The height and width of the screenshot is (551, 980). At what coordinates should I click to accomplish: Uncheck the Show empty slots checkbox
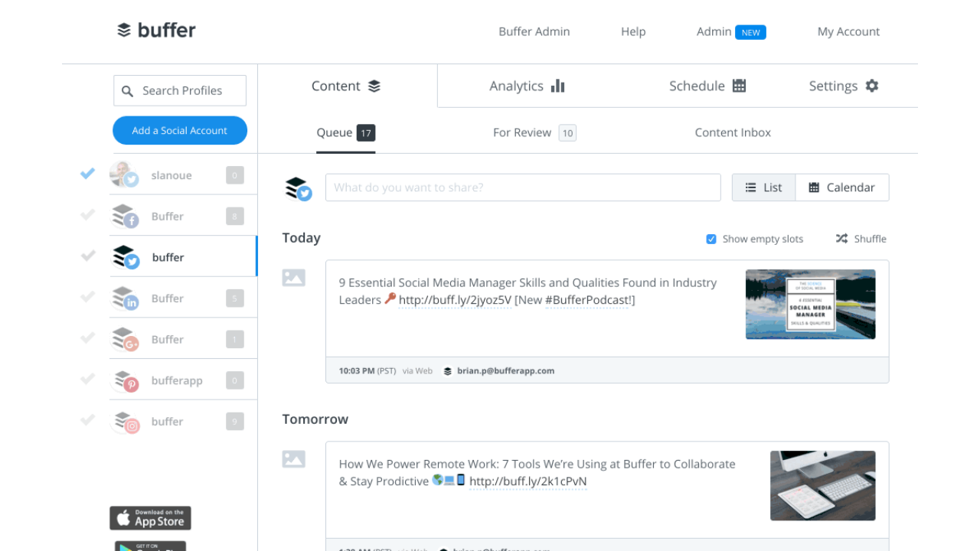(711, 239)
